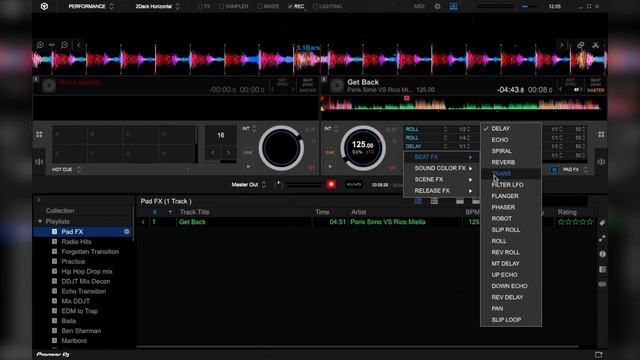Choose SLIP LOOP from the beat FX list
This screenshot has width=640, height=360.
click(511, 320)
